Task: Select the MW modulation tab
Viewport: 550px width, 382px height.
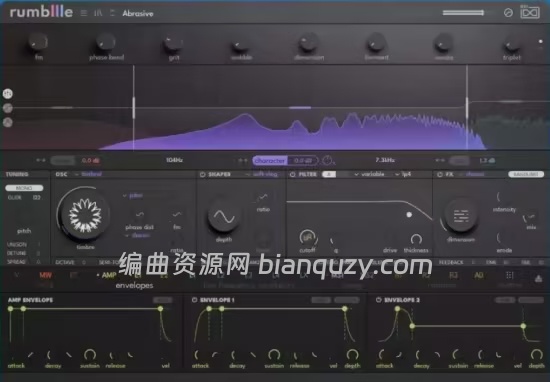Action: tap(46, 275)
